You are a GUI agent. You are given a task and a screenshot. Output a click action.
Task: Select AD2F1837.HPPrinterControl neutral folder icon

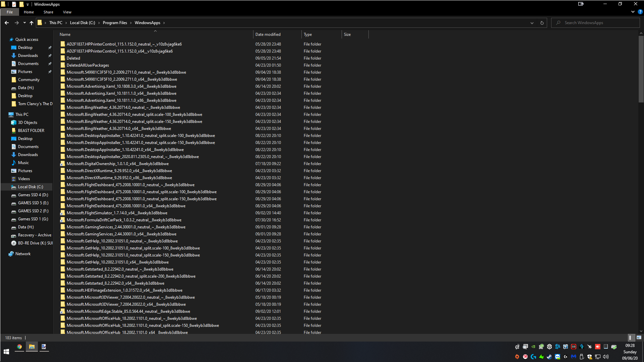62,44
